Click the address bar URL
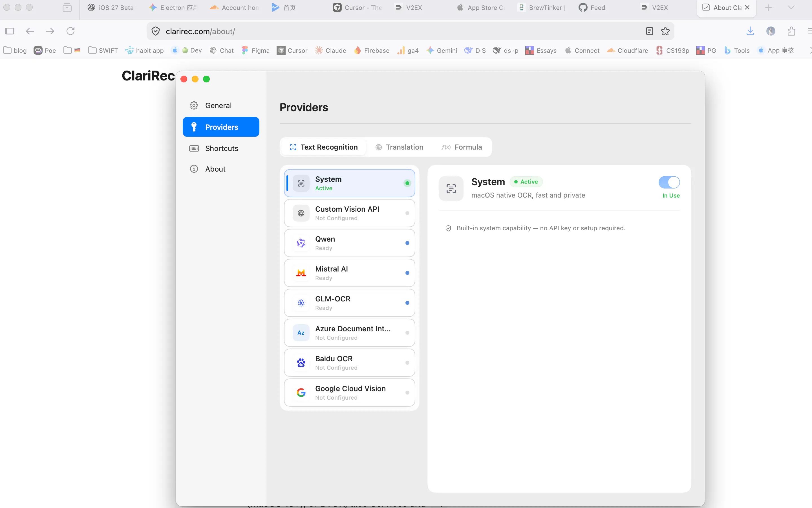 point(200,31)
